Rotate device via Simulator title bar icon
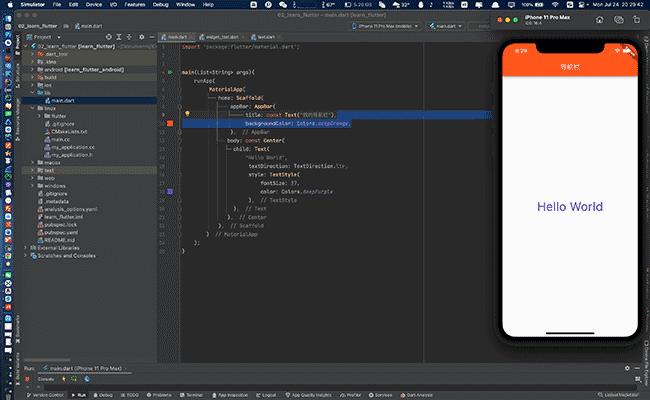The image size is (650, 400). [x=637, y=19]
